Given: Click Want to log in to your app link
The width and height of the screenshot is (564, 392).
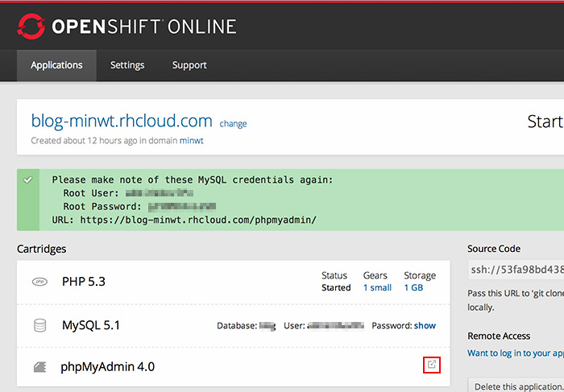Looking at the screenshot, I should [x=516, y=353].
